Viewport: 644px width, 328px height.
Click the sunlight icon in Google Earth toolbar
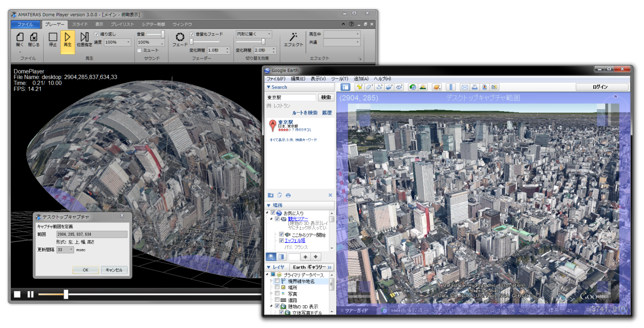click(x=423, y=87)
